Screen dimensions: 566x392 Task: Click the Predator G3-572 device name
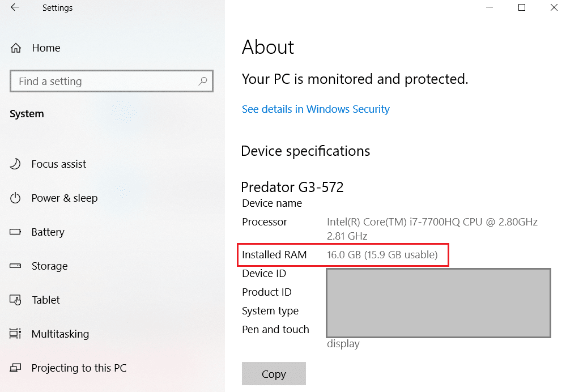pos(292,187)
